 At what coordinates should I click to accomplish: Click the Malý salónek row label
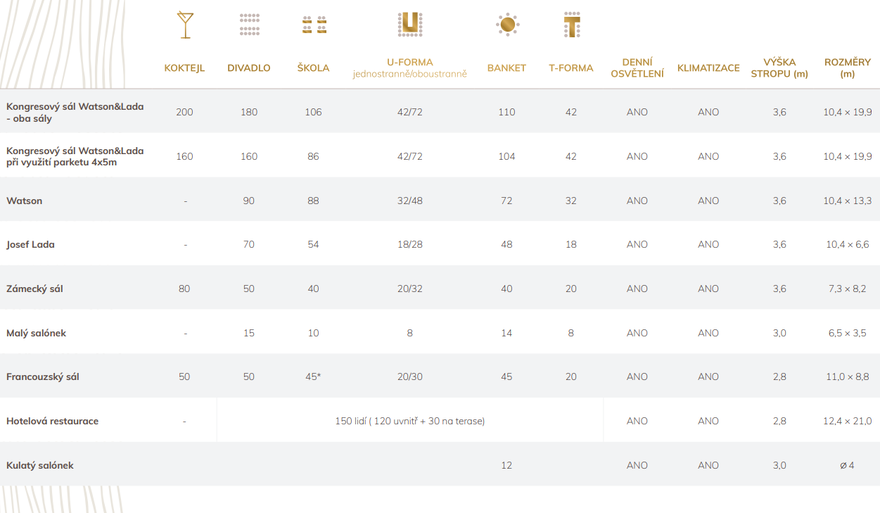tap(36, 333)
